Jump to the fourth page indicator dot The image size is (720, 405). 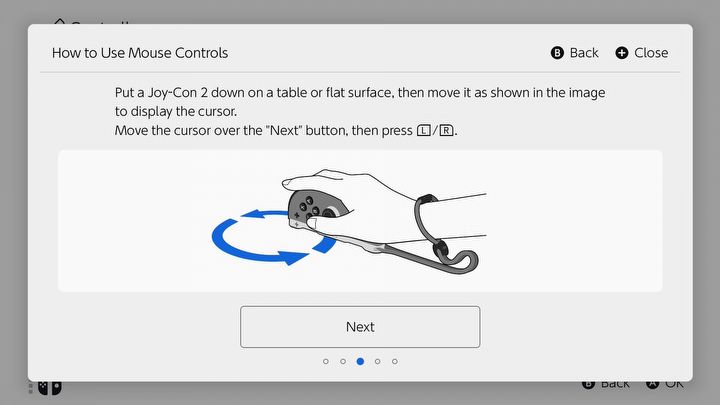click(377, 361)
